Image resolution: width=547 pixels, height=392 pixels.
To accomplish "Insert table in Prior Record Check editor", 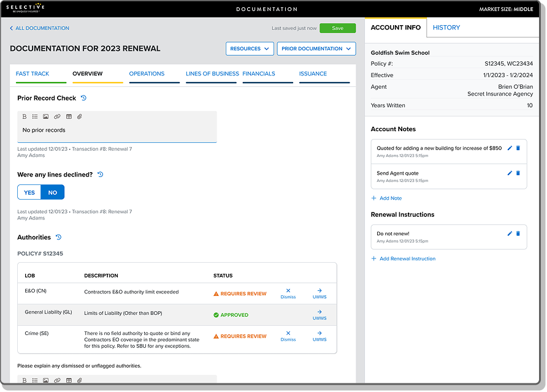I will pos(69,116).
